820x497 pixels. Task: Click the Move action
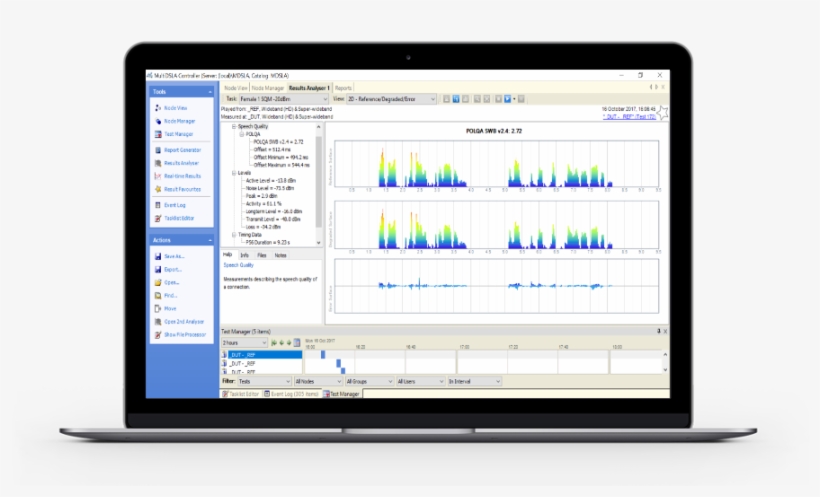coord(170,309)
